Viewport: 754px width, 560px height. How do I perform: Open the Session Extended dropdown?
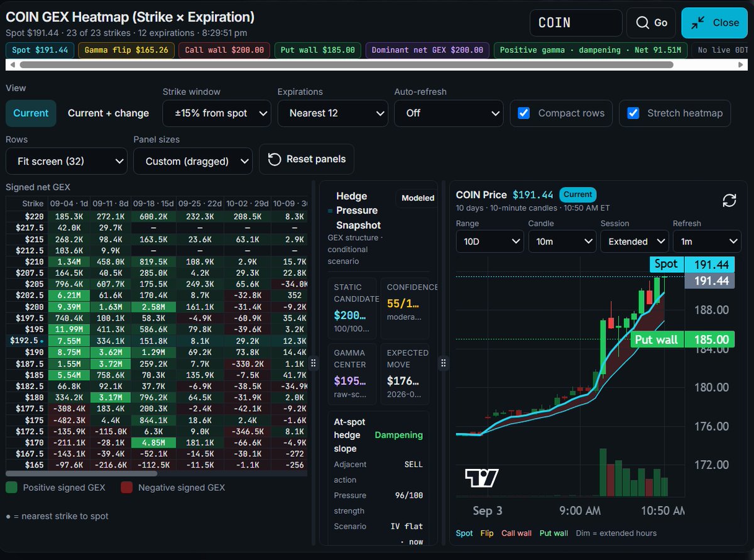635,241
